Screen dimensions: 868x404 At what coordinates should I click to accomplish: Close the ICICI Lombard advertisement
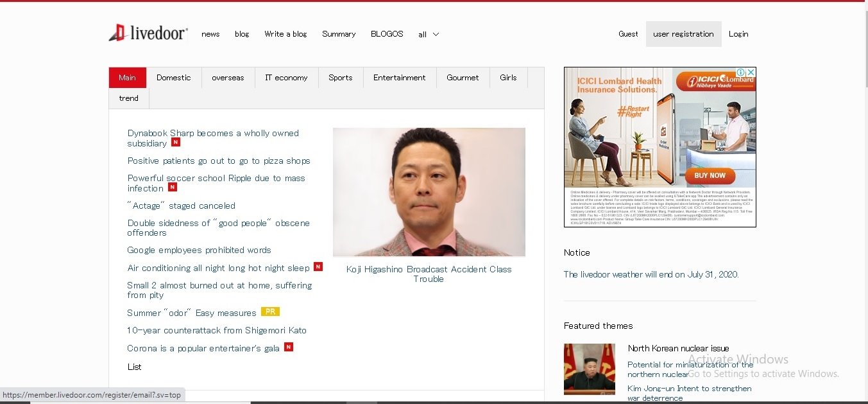(x=751, y=73)
